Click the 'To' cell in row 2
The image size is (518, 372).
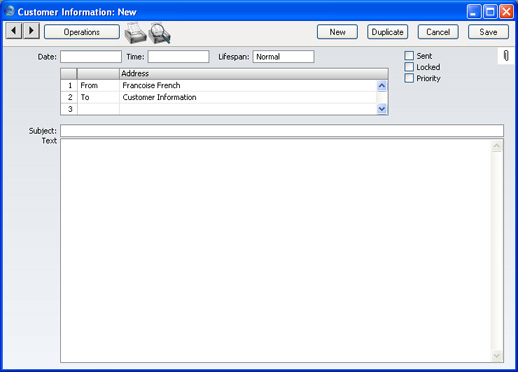[98, 97]
